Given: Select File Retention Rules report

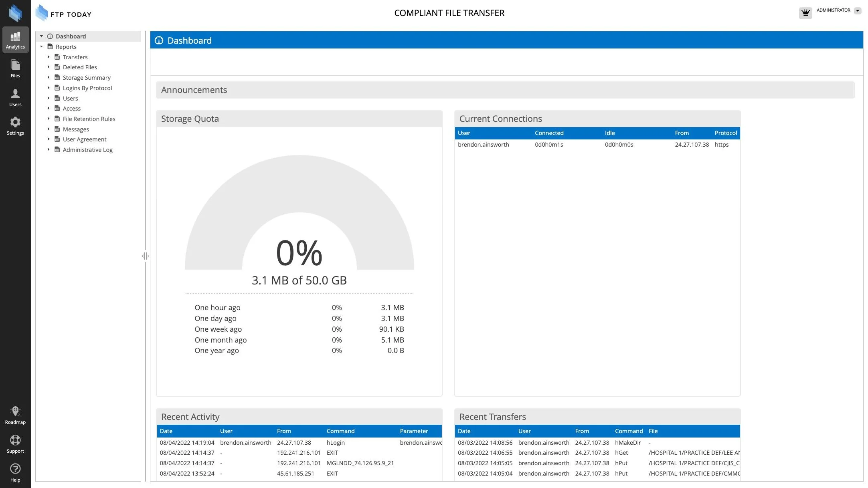Looking at the screenshot, I should coord(89,119).
